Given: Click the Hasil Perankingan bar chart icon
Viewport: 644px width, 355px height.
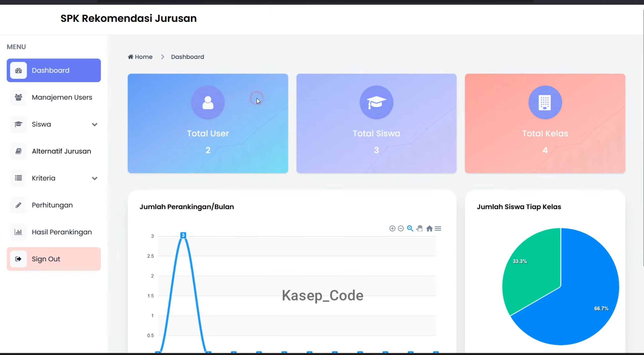Looking at the screenshot, I should 18,232.
